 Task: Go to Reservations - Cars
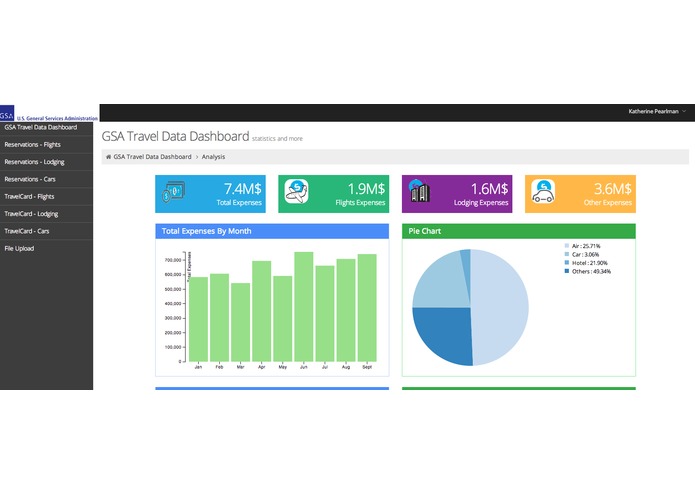click(x=47, y=179)
